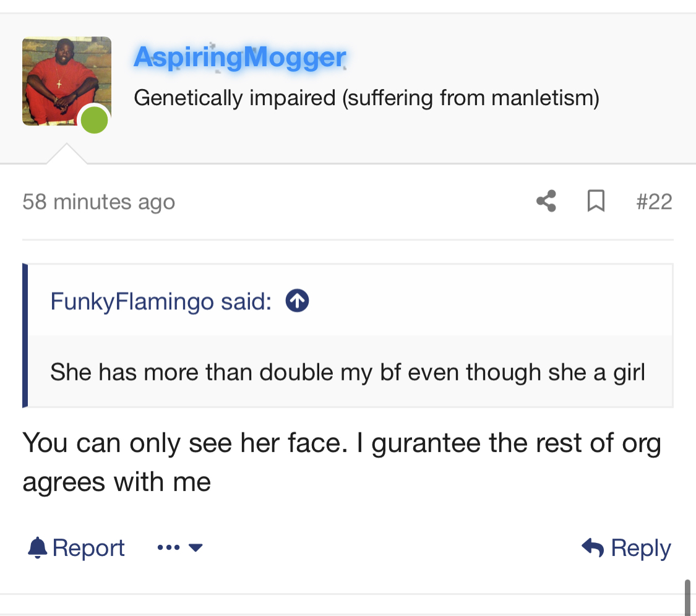Click the page scrollbar thumb at the right edge

pyautogui.click(x=687, y=597)
